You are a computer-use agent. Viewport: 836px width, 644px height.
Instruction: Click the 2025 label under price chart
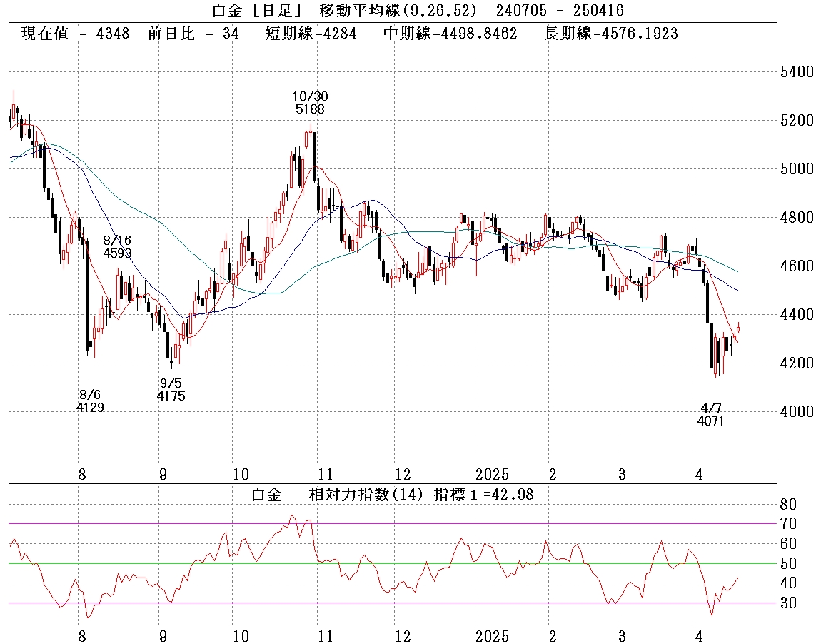[x=492, y=474]
